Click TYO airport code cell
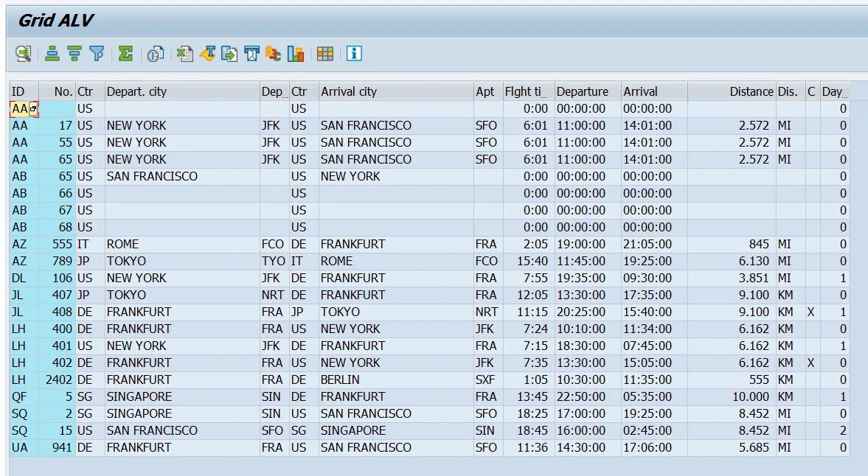The width and height of the screenshot is (868, 476). click(x=274, y=261)
